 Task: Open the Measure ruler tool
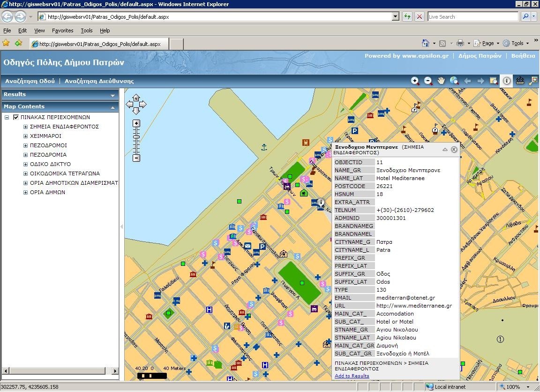pos(520,81)
